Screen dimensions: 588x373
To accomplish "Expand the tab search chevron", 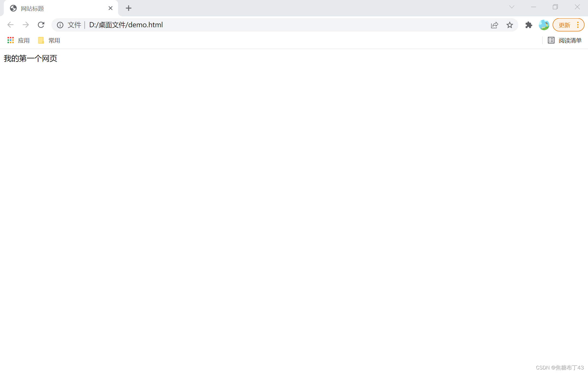I will click(512, 7).
